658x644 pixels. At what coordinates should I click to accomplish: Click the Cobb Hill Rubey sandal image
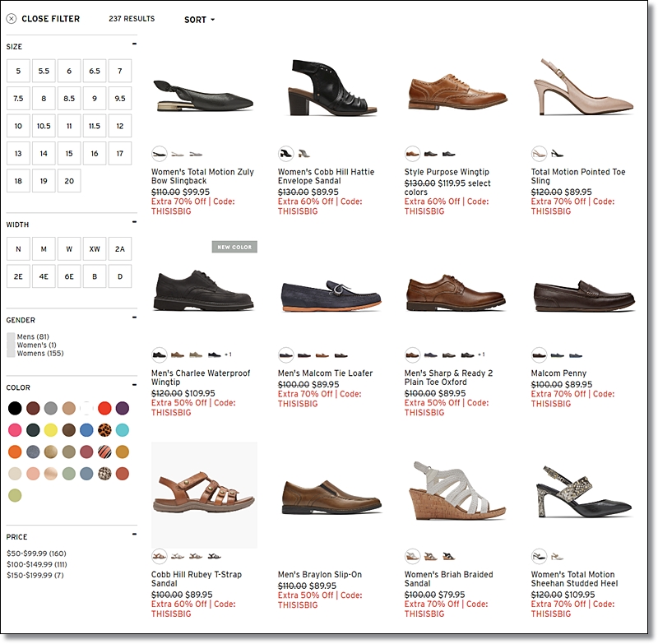(x=204, y=495)
